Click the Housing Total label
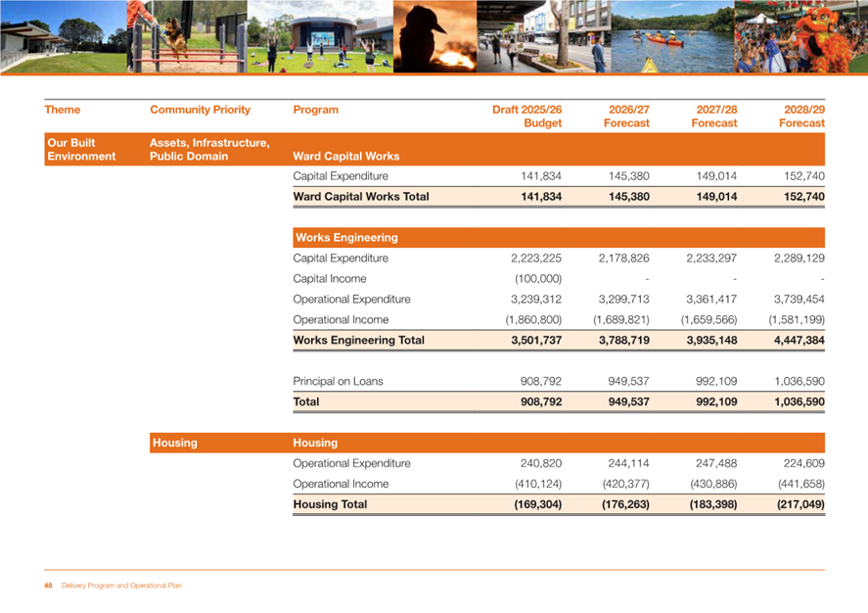Image resolution: width=868 pixels, height=613 pixels. 330,504
